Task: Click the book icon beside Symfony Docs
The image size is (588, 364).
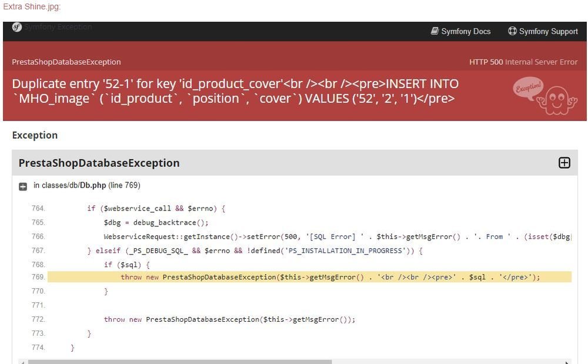Action: coord(435,31)
